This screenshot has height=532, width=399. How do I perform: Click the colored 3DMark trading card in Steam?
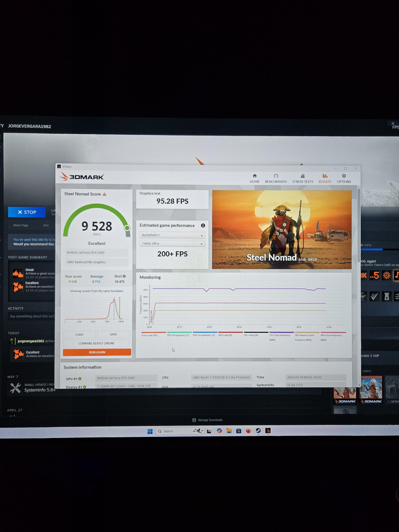[371, 390]
